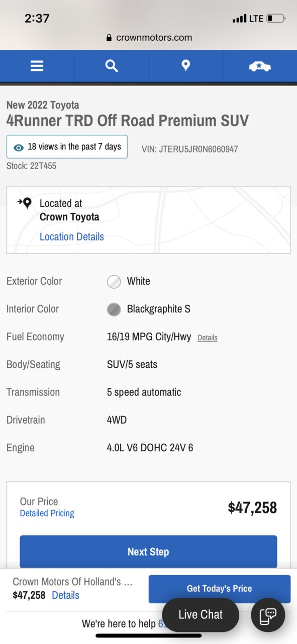Tap the Next Step button
The height and width of the screenshot is (644, 297).
tap(148, 552)
